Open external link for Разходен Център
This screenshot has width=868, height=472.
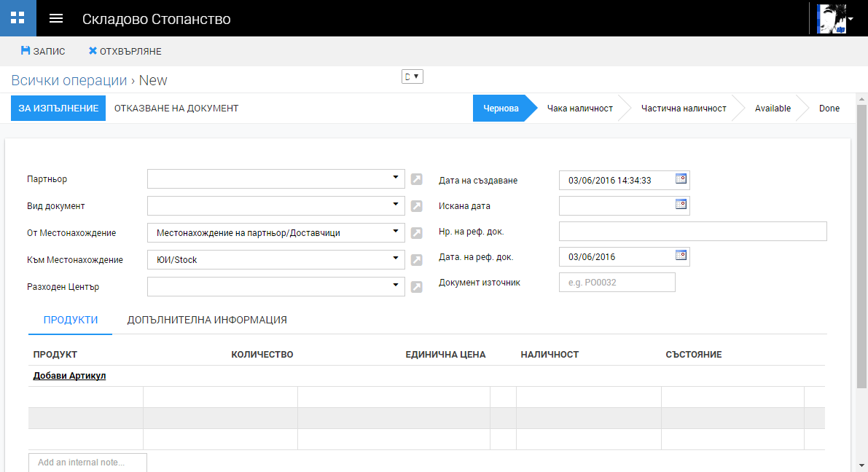click(x=416, y=287)
